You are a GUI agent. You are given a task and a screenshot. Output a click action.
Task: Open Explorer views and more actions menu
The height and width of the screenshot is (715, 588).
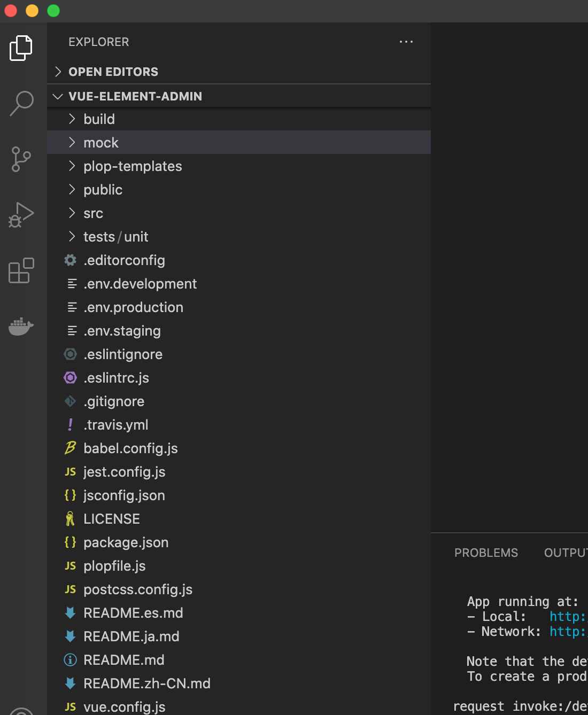click(x=406, y=42)
